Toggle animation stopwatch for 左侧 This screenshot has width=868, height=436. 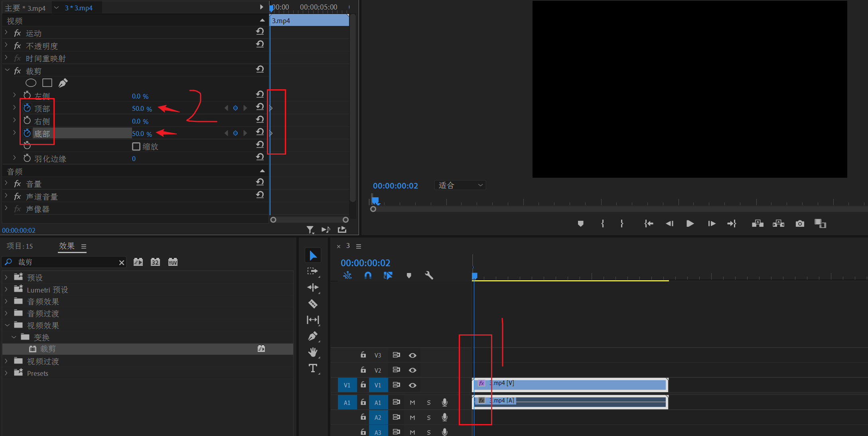pos(27,95)
